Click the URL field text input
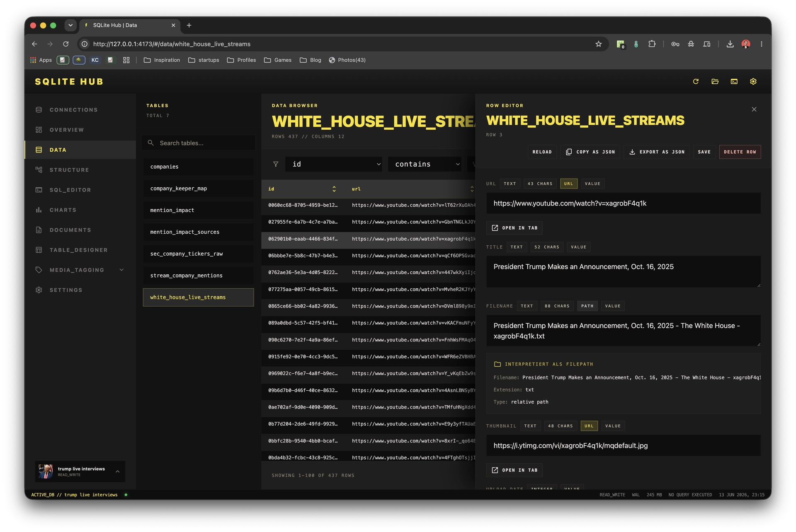This screenshot has height=532, width=796. pyautogui.click(x=623, y=203)
